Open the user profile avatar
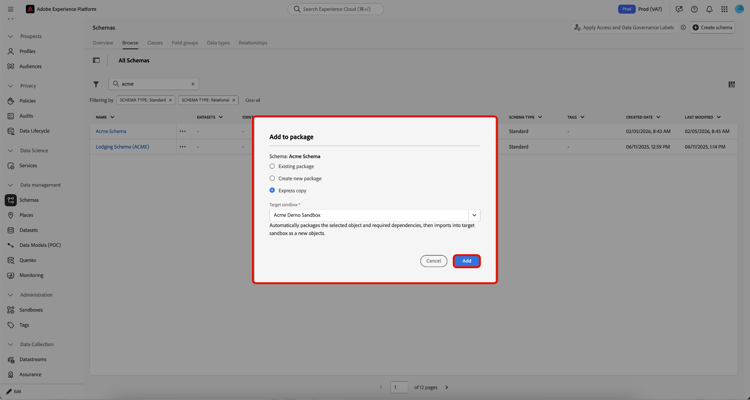The width and height of the screenshot is (750, 400). [x=739, y=9]
